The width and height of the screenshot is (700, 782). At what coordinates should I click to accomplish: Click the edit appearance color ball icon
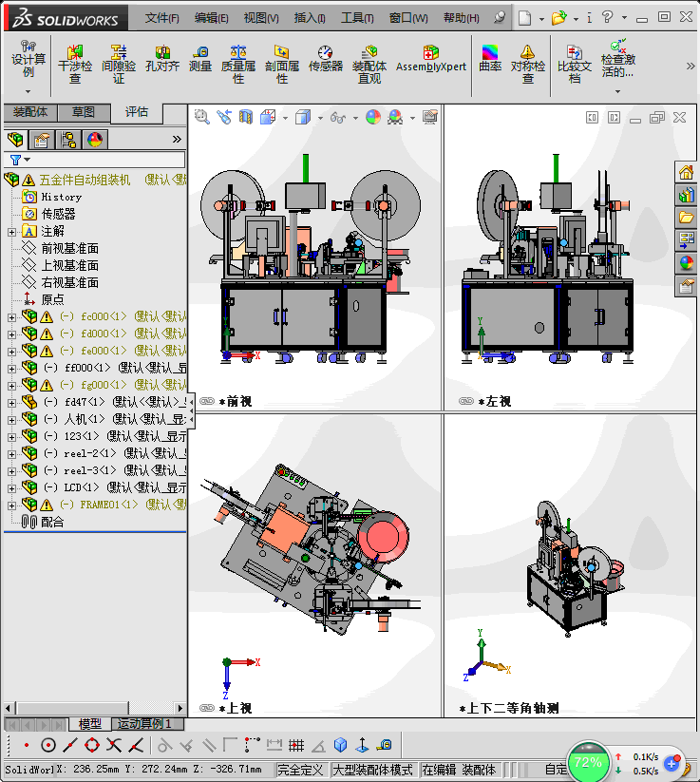tap(373, 117)
